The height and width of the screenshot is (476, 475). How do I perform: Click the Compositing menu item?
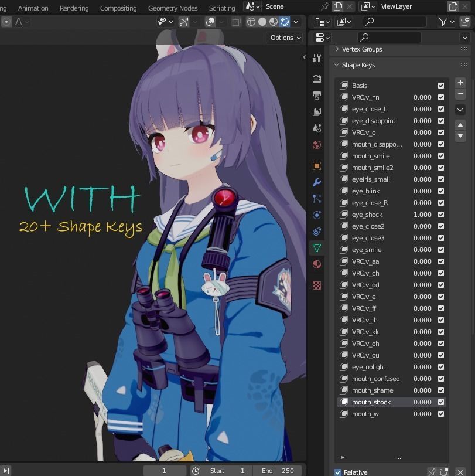point(118,8)
